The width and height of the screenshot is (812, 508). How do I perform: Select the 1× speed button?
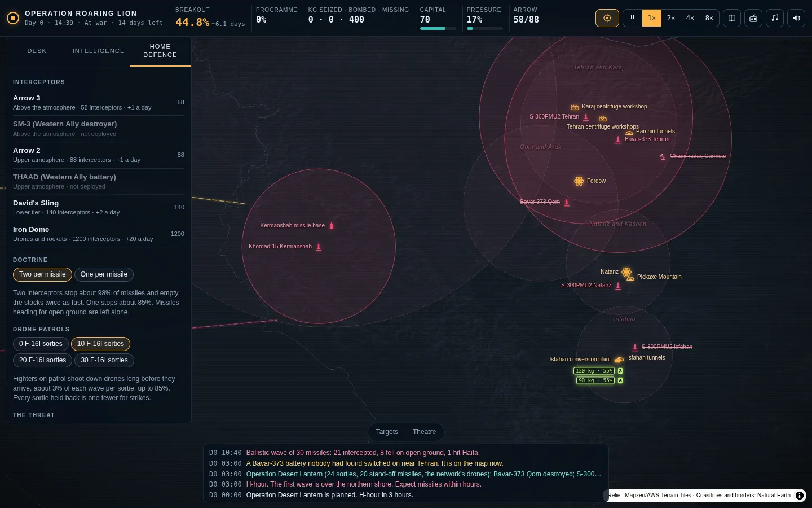point(652,18)
